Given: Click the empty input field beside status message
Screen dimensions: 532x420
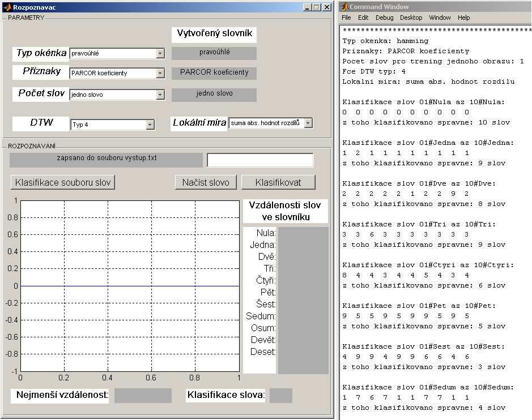Looking at the screenshot, I should pos(260,160).
